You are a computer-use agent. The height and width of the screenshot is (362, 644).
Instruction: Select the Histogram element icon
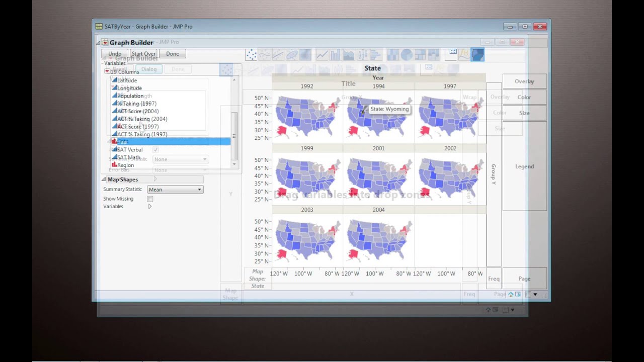pyautogui.click(x=376, y=55)
